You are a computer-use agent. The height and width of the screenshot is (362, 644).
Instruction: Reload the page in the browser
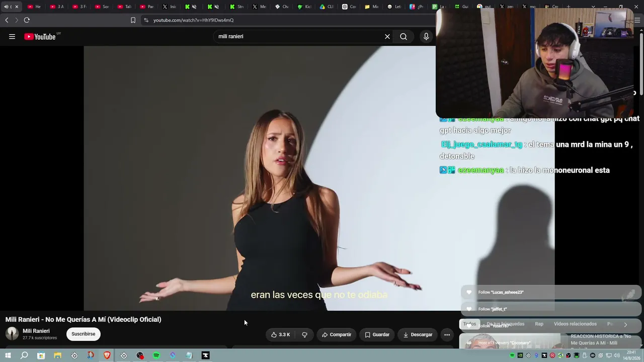coord(27,20)
